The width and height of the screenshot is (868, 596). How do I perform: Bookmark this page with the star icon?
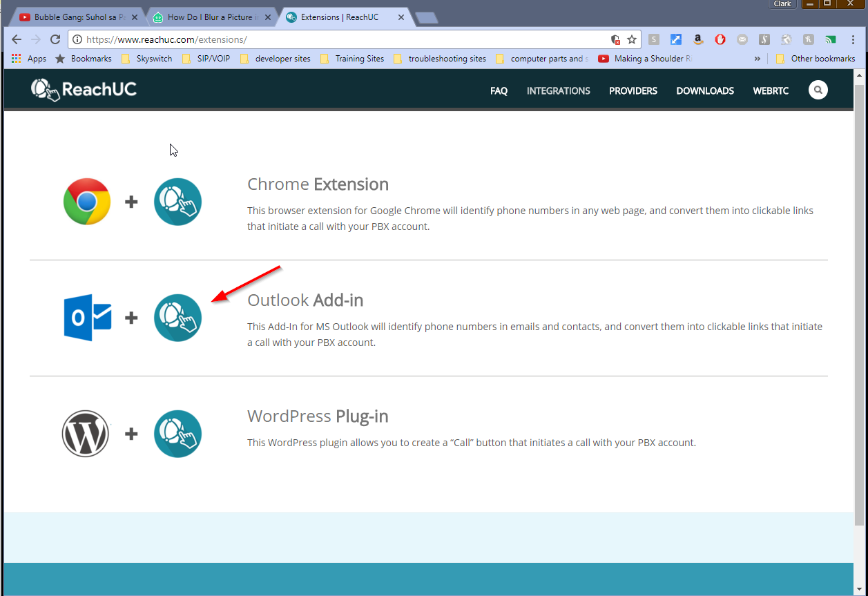[x=631, y=39]
